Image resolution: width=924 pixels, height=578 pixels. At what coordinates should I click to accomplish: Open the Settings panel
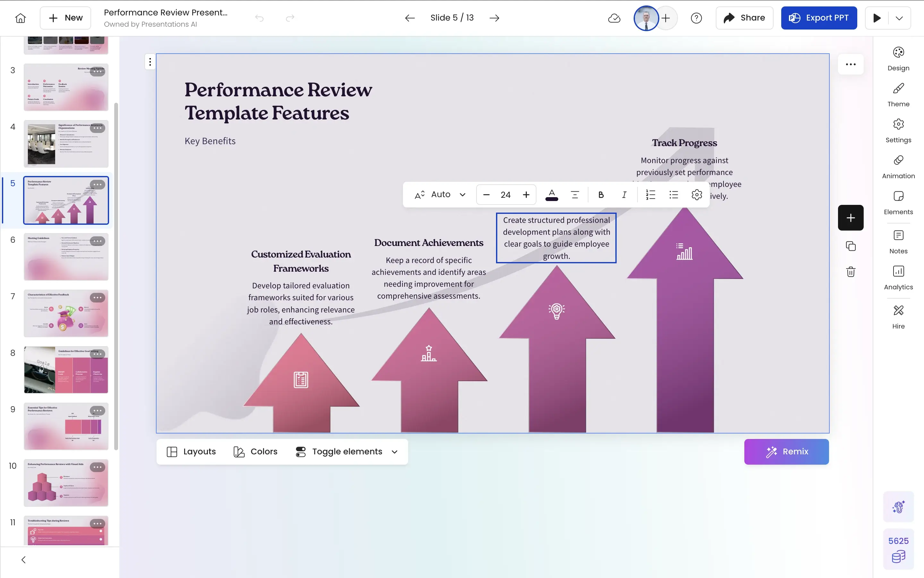point(898,131)
